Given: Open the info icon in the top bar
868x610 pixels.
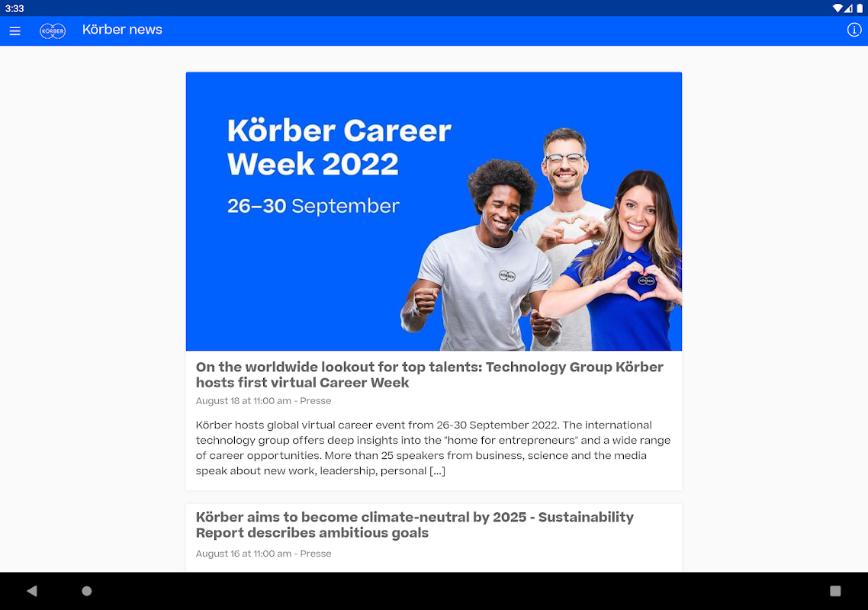Looking at the screenshot, I should [x=854, y=30].
